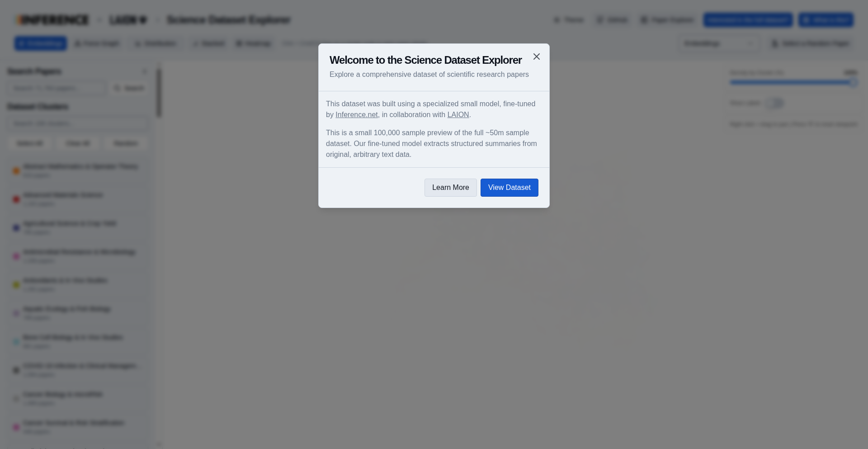Viewport: 868px width, 449px height.
Task: Click the Learn More button
Action: tap(450, 188)
